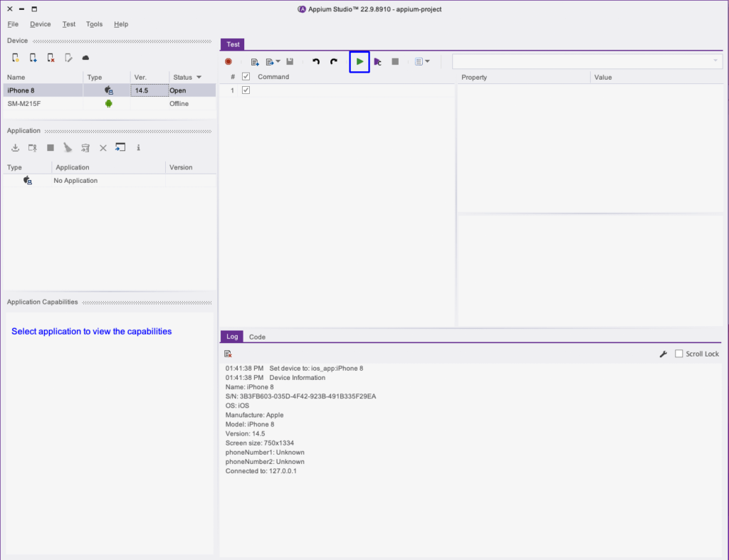The image size is (729, 560).
Task: Uncheck the checkbox in command row 1
Action: click(x=246, y=90)
